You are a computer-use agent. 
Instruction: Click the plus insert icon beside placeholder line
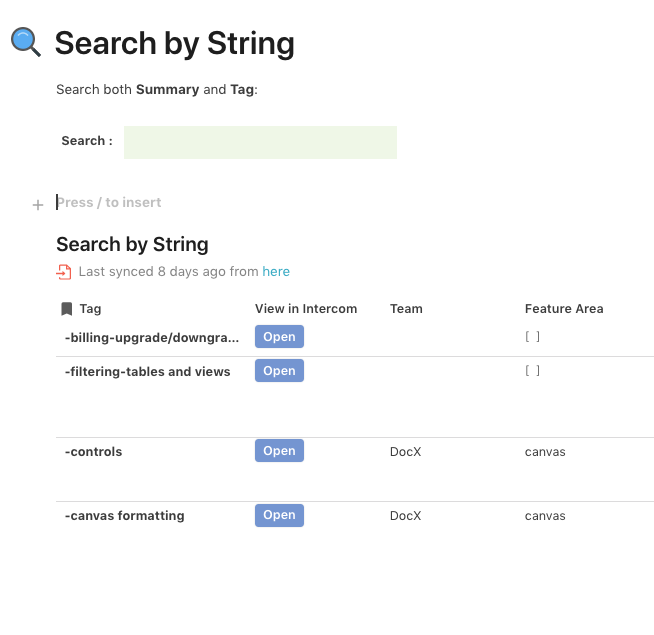coord(38,205)
